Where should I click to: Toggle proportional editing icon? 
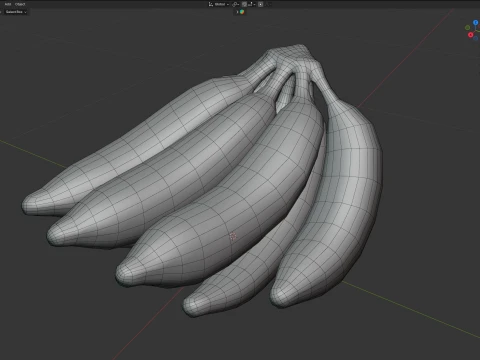click(261, 4)
